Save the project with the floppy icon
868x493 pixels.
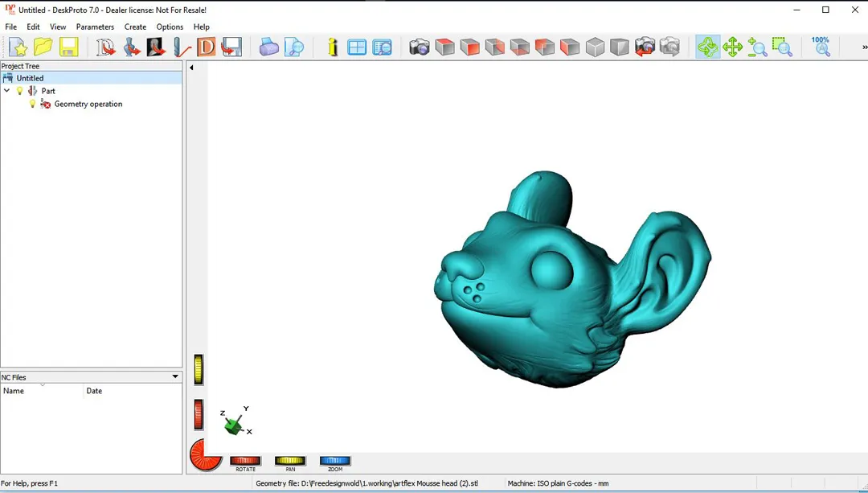(68, 47)
